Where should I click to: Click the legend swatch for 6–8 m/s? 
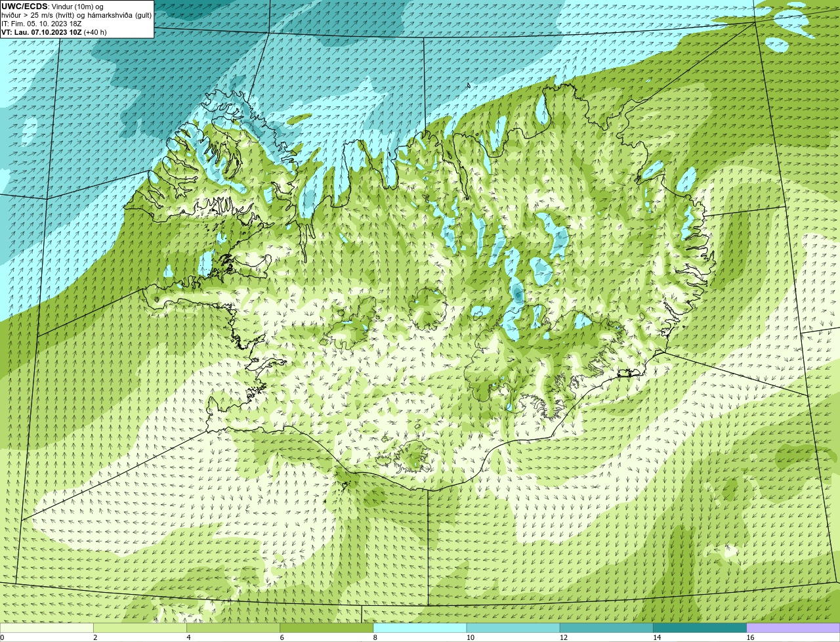[327, 628]
